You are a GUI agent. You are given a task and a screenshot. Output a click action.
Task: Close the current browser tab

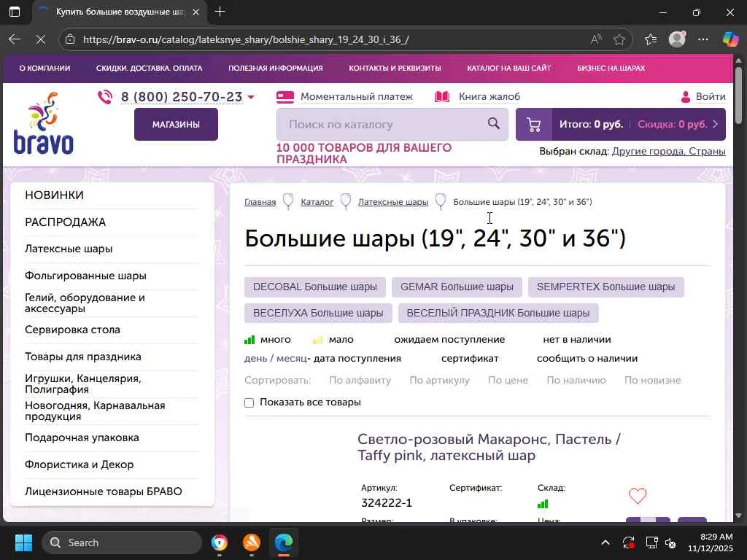tap(196, 12)
